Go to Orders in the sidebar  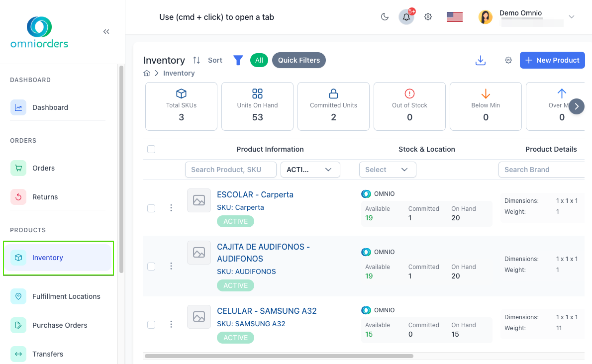[43, 168]
